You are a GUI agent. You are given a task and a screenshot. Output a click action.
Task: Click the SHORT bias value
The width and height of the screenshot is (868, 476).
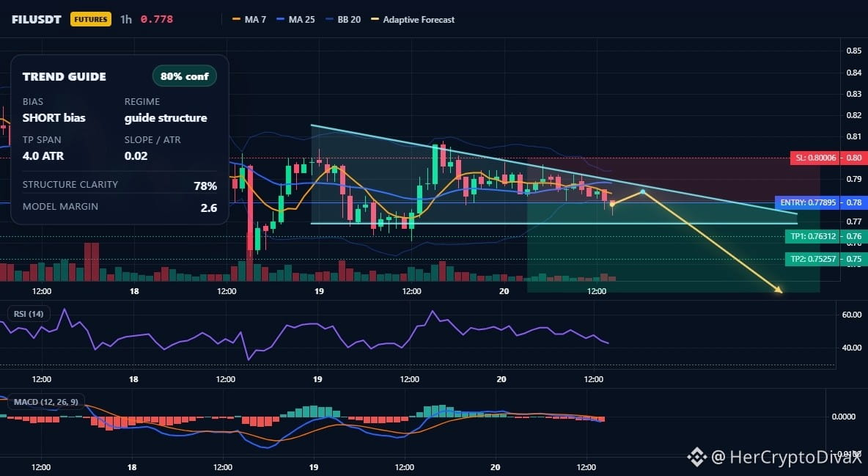point(54,117)
